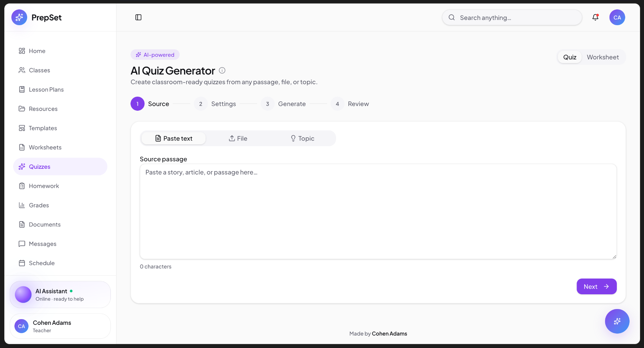
Task: Click the AI Assistant purple orb
Action: tap(23, 295)
